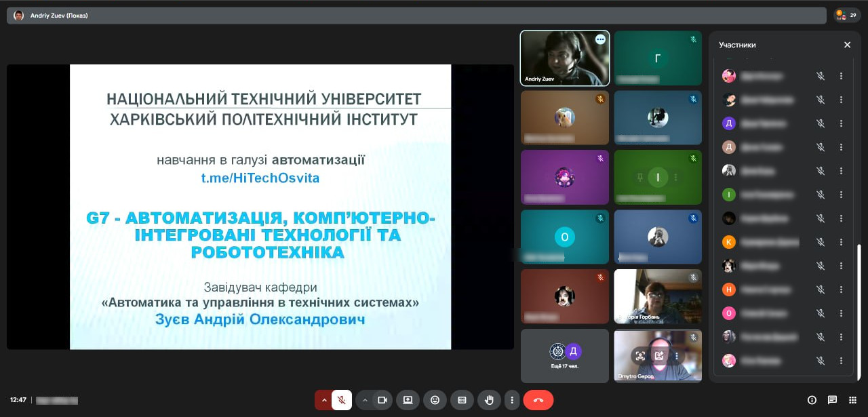The image size is (868, 417).
Task: Click purple Д avatar in Ещё 17 tile
Action: coord(573,351)
